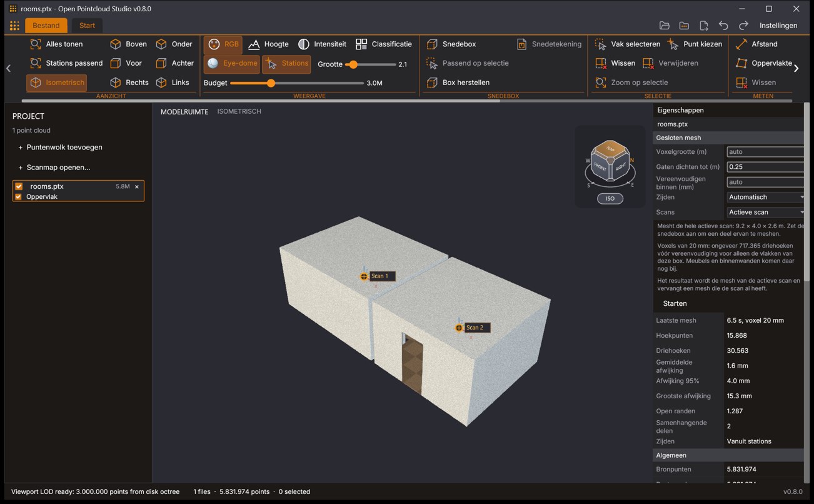Choose Hoogte coloring mode
This screenshot has width=814, height=504.
[268, 44]
